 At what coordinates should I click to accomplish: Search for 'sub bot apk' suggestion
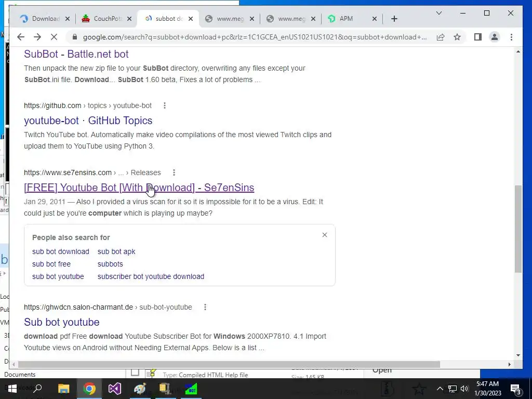(116, 251)
